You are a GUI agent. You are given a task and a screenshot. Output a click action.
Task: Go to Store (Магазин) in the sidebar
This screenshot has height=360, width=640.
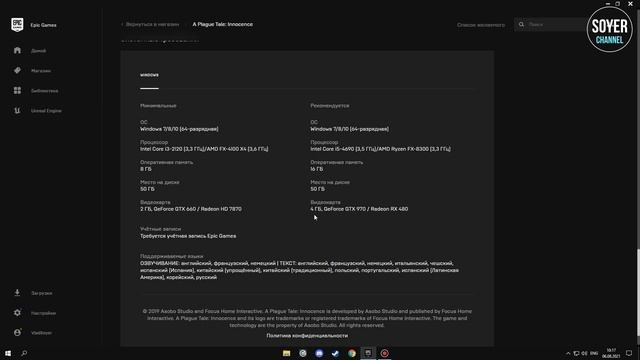(41, 71)
